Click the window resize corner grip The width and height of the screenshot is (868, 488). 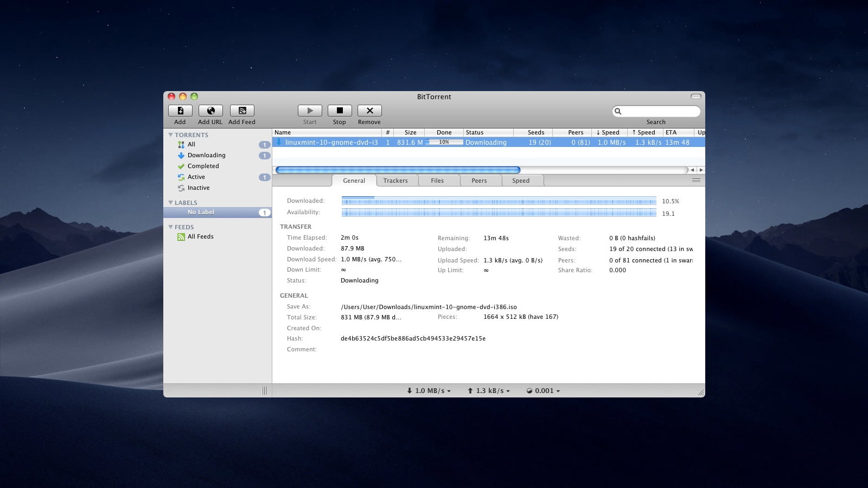[700, 392]
